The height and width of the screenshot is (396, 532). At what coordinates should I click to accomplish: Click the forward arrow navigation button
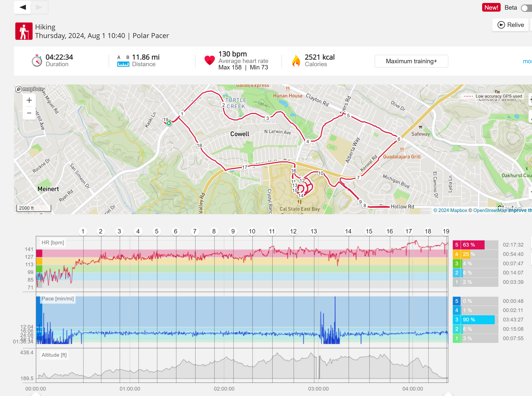[39, 7]
